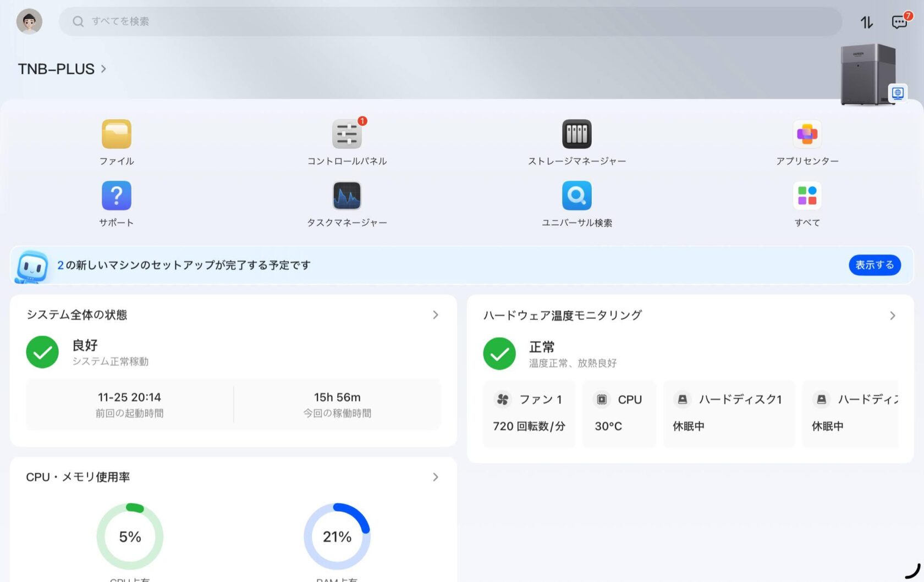Open コントロールパネル (Control Panel) icon
The image size is (924, 582).
346,135
